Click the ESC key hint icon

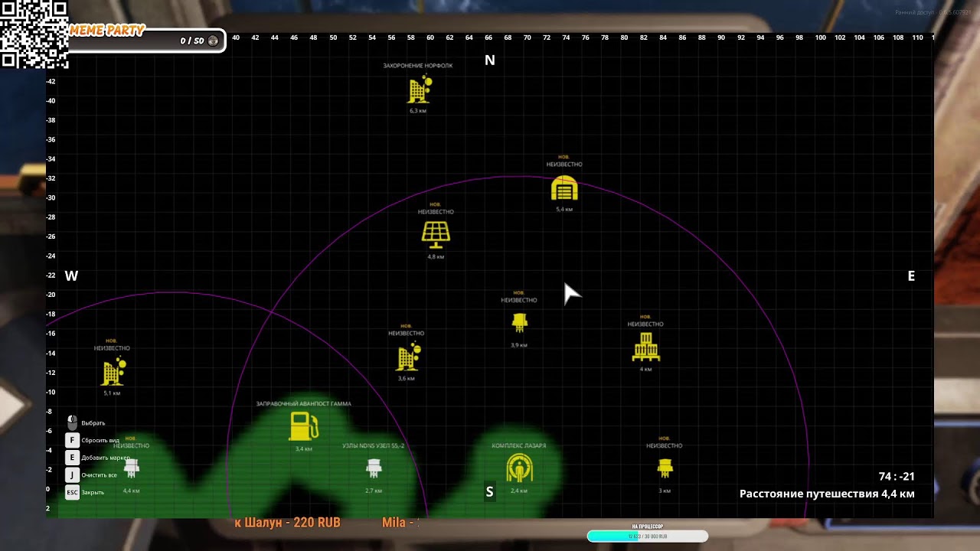(72, 492)
